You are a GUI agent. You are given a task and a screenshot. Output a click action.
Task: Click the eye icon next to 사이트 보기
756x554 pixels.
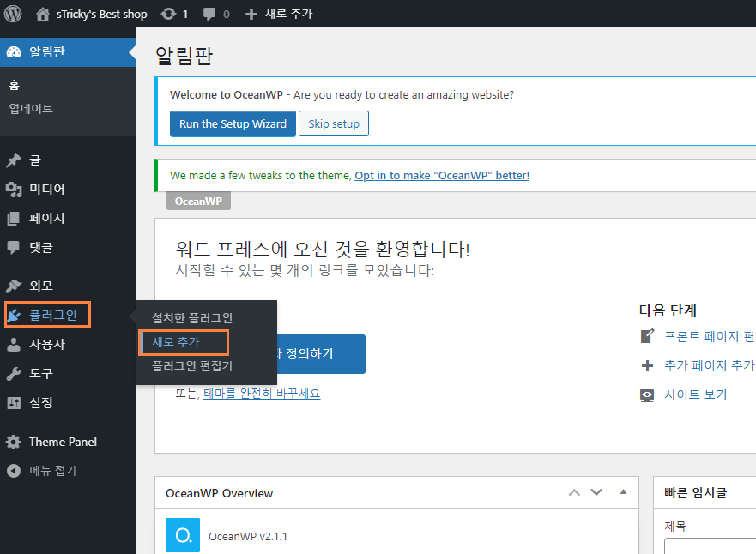pyautogui.click(x=647, y=395)
